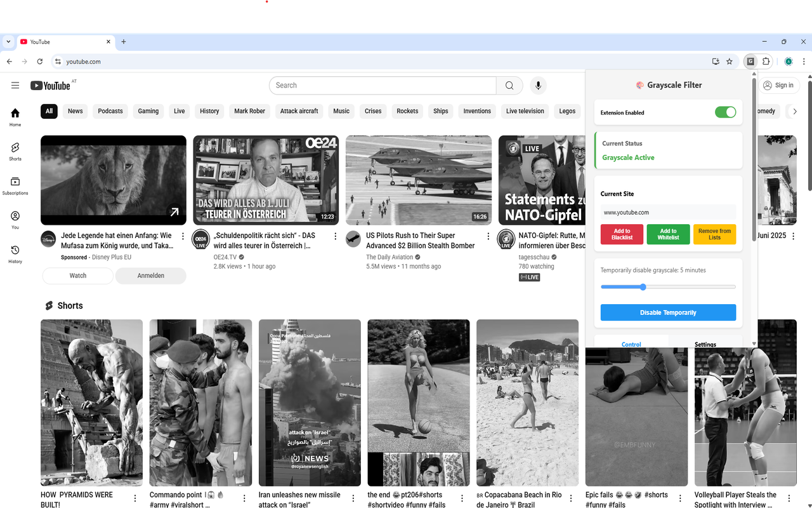Screen dimensions: 812x508
Task: Click Watch on the Mufasa ad
Action: [x=78, y=276]
